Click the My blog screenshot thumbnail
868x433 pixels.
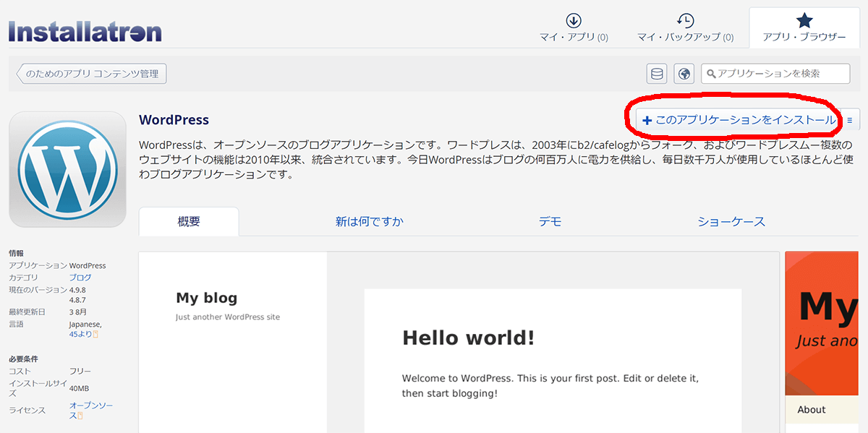tap(459, 343)
